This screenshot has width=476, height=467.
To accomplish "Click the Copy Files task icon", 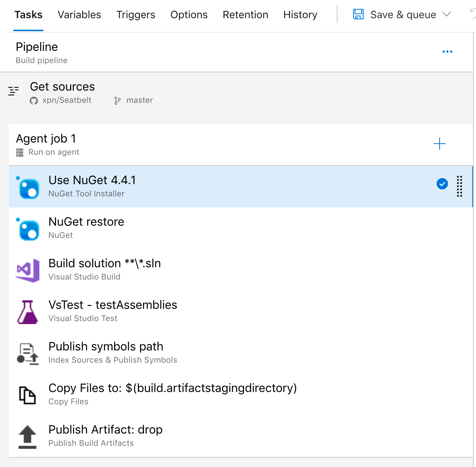I will (x=27, y=395).
